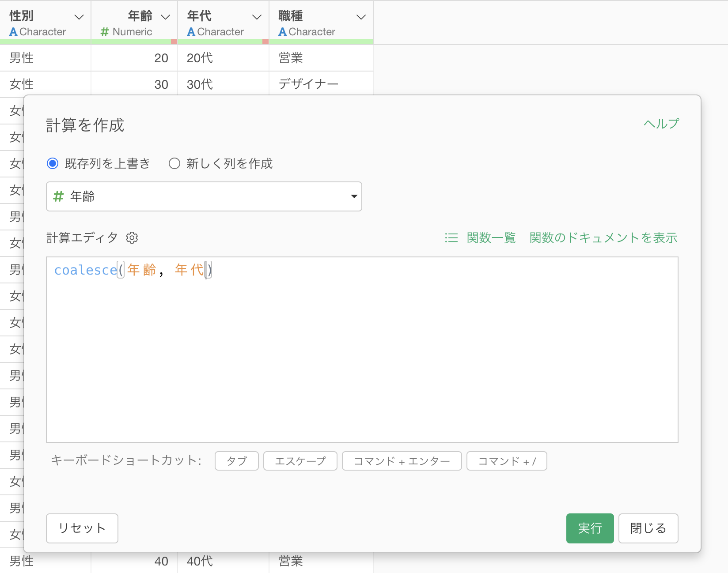Open the calculation editor settings gear
This screenshot has height=573, width=728.
[x=132, y=238]
